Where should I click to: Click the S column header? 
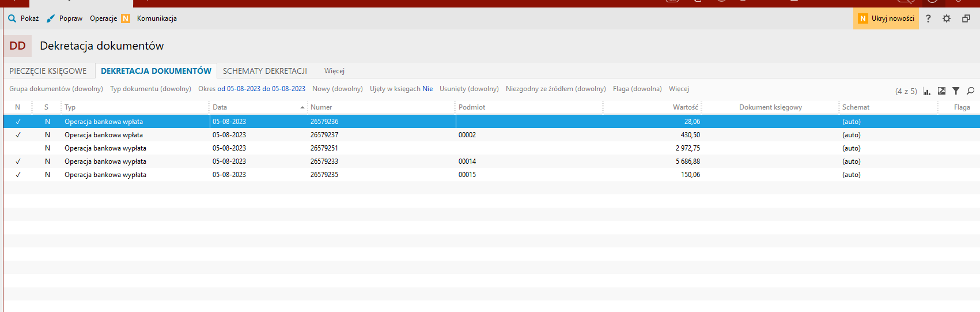point(46,107)
